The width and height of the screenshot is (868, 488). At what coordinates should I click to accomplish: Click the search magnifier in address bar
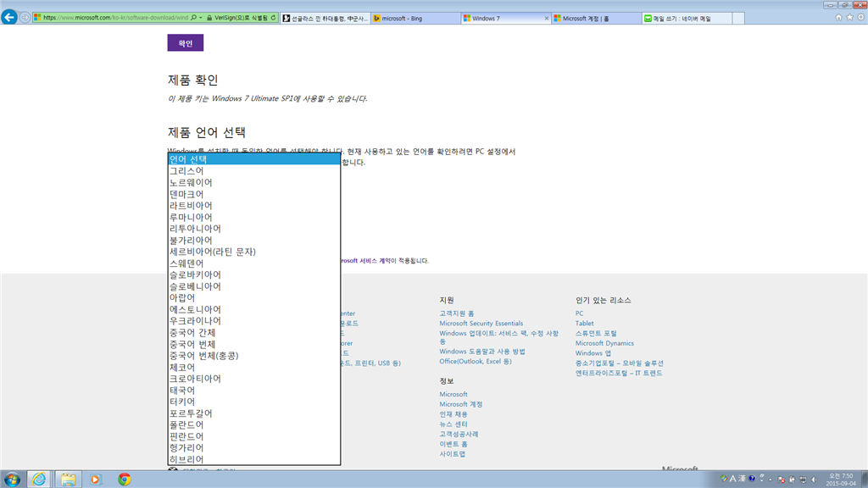(194, 18)
